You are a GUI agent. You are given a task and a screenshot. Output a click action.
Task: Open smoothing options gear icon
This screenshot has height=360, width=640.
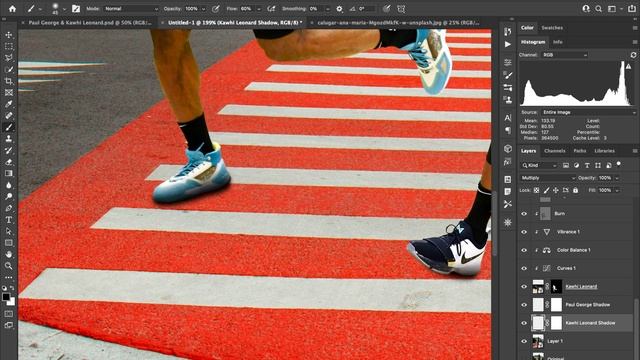pyautogui.click(x=339, y=9)
